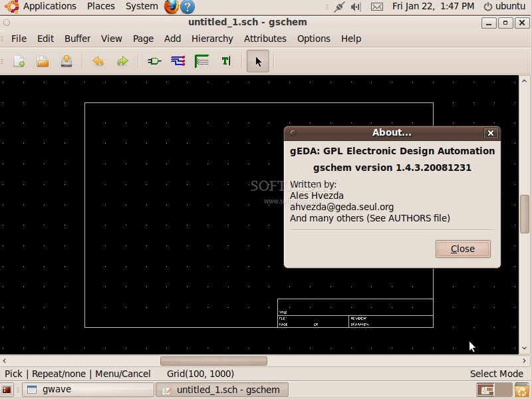Viewport: 532px width, 399px height.
Task: Click the show desktop icon in bottom panel
Action: click(7, 390)
